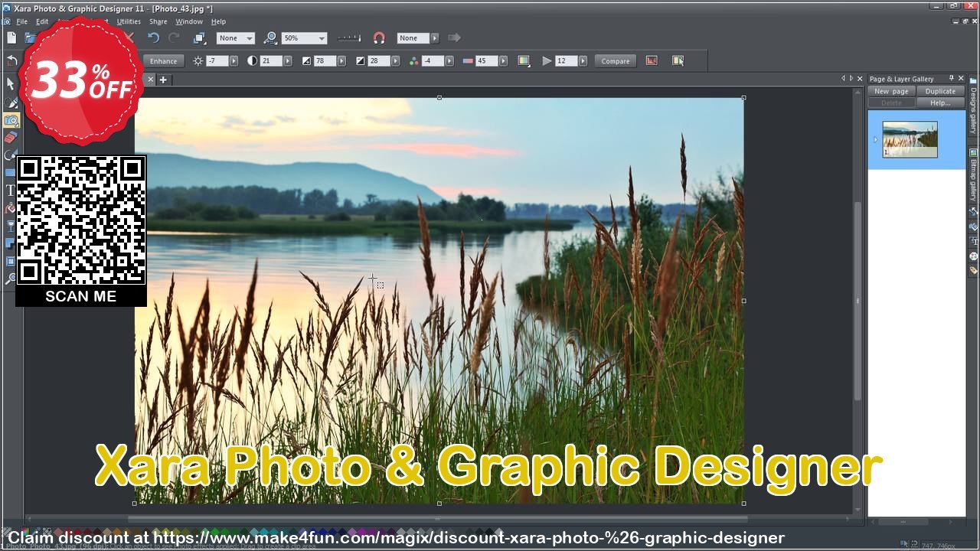Click the sharpen triangle icon
The image size is (980, 551).
[547, 60]
